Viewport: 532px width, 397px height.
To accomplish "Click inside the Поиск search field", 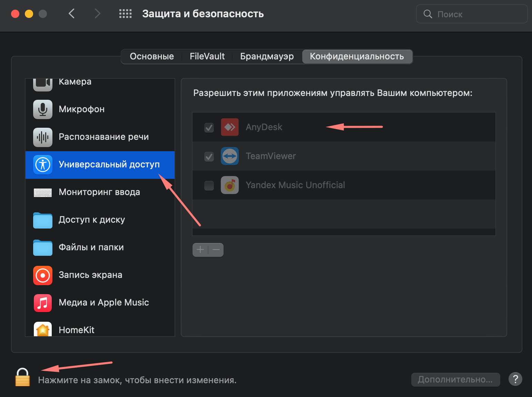I will click(472, 14).
